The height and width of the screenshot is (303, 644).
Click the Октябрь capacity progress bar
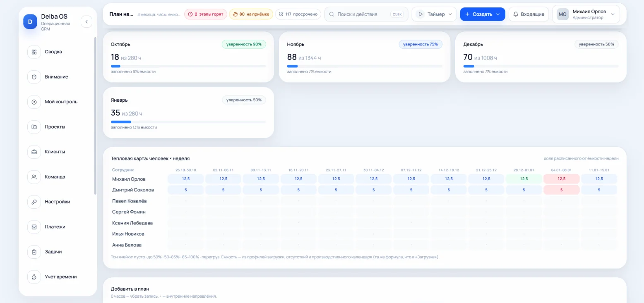pyautogui.click(x=188, y=66)
